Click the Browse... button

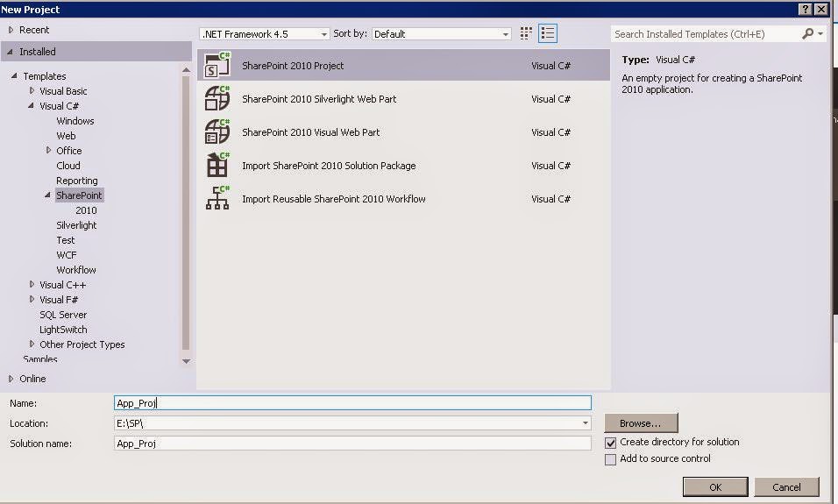pyautogui.click(x=641, y=423)
